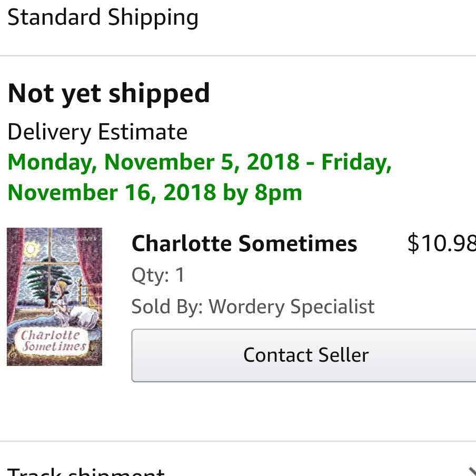
Task: Click the $10.98 item price
Action: pyautogui.click(x=441, y=243)
